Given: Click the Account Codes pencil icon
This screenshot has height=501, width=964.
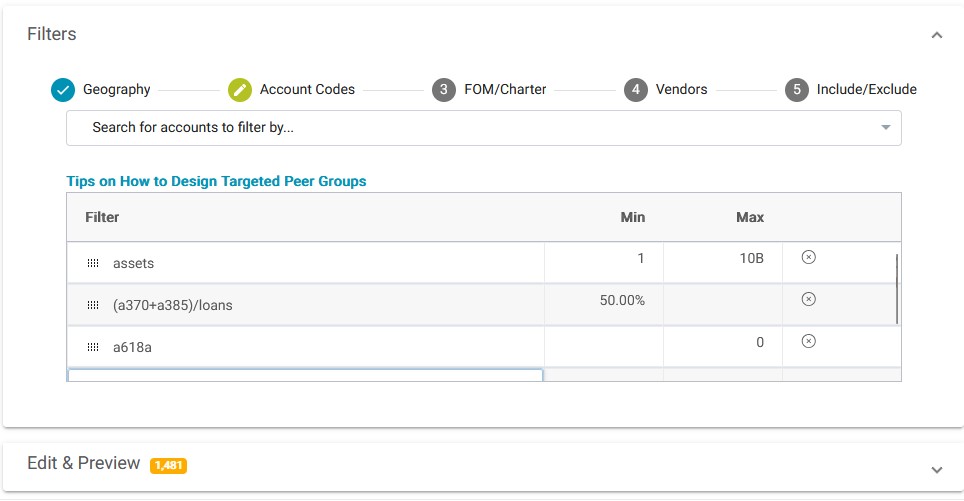Looking at the screenshot, I should 240,90.
